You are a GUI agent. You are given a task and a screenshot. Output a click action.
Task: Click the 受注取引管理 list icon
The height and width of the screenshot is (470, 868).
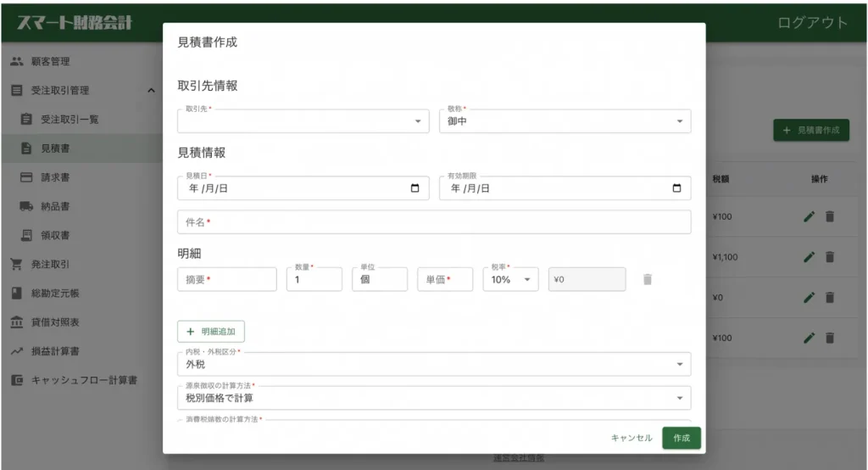[x=17, y=90]
